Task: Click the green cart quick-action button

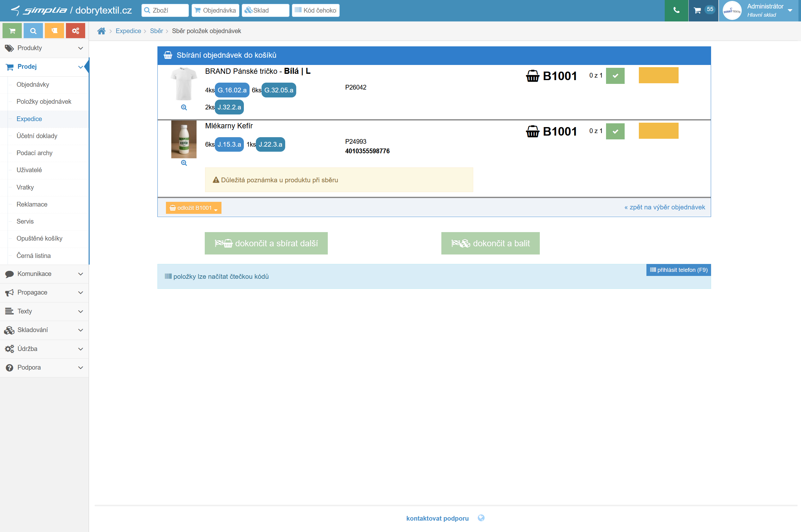Action: point(12,31)
